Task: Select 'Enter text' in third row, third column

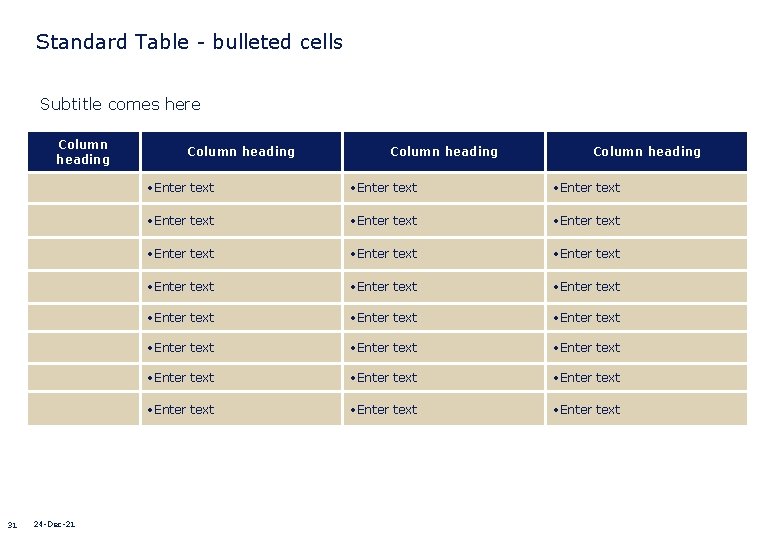Action: (388, 254)
